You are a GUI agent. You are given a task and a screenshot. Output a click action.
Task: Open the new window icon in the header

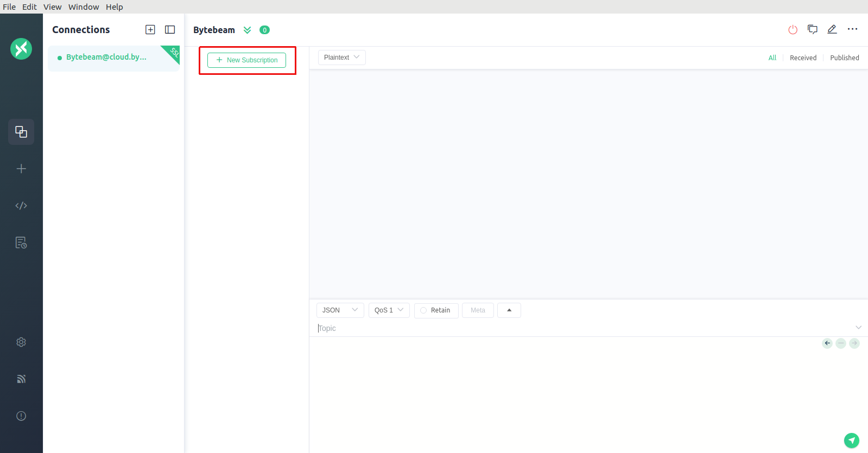pos(813,29)
